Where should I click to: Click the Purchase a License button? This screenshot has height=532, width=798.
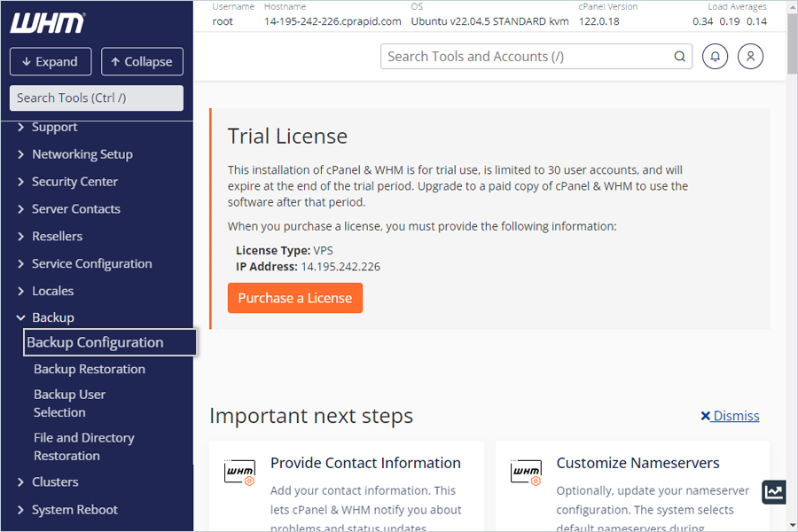295,298
